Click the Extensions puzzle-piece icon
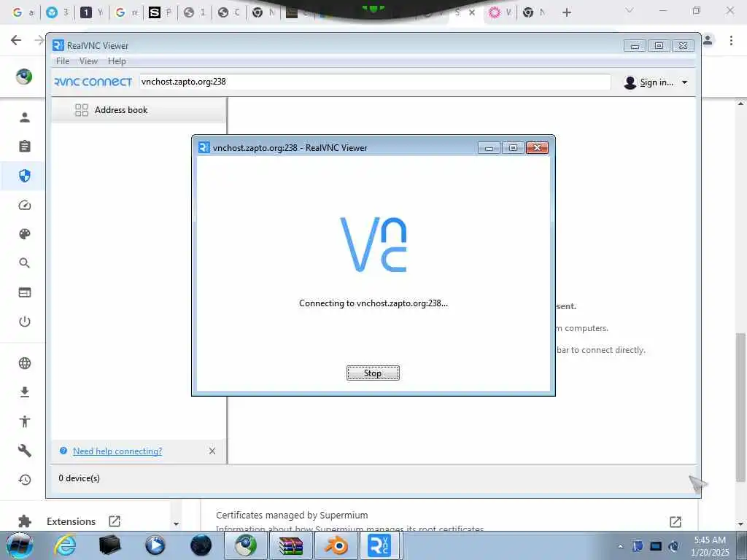This screenshot has width=747, height=560. pos(25,521)
